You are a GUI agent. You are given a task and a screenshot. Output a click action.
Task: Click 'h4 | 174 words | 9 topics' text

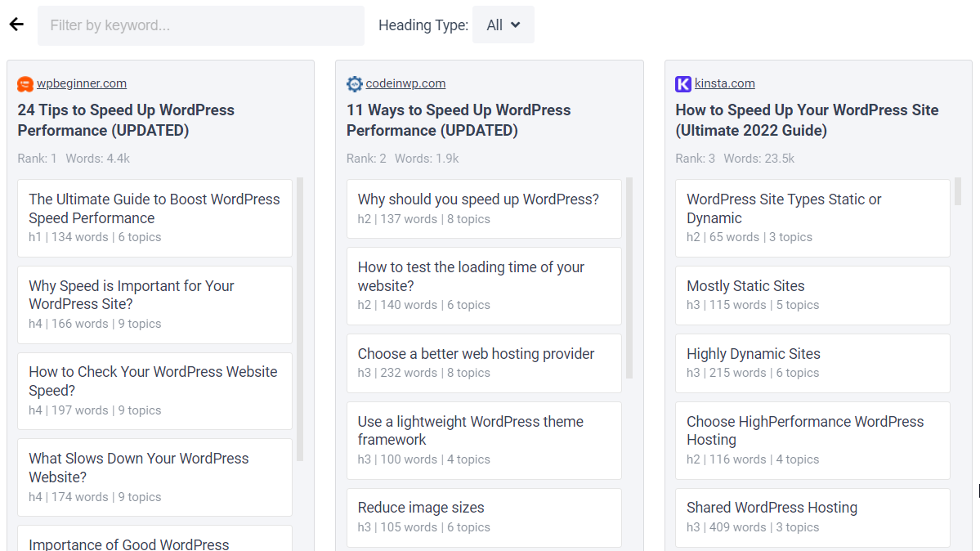click(95, 496)
